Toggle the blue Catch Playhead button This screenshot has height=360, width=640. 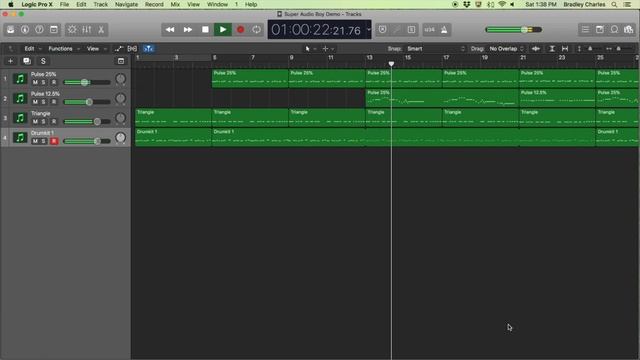pos(149,49)
